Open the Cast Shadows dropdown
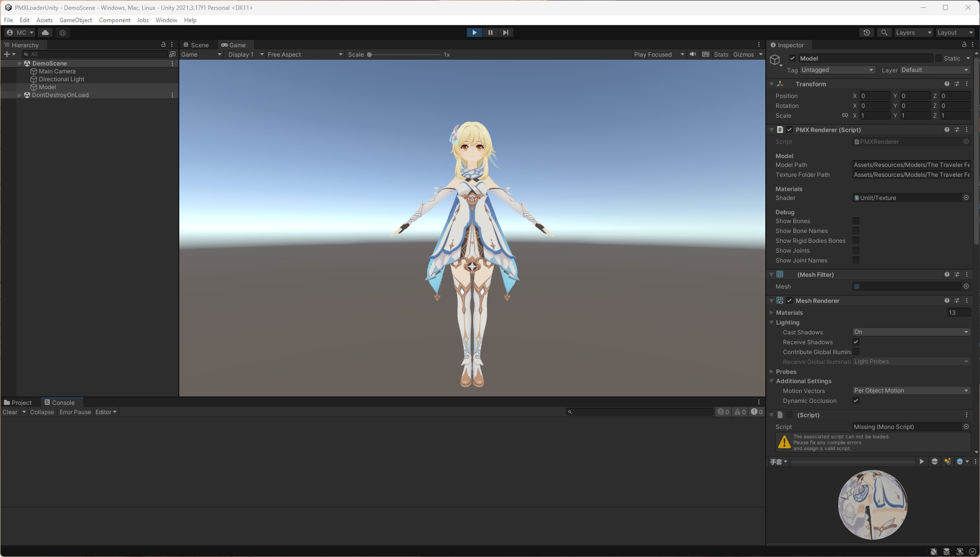Image resolution: width=980 pixels, height=557 pixels. [x=911, y=332]
